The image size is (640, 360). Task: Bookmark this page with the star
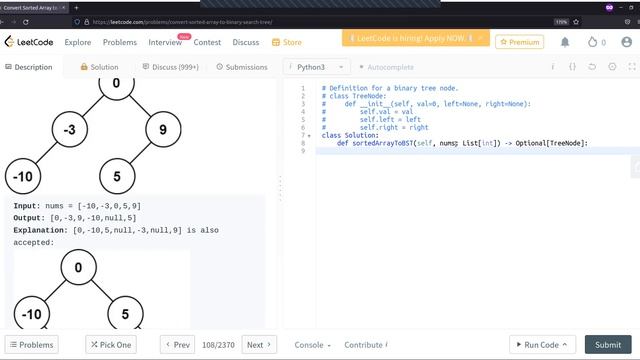576,22
